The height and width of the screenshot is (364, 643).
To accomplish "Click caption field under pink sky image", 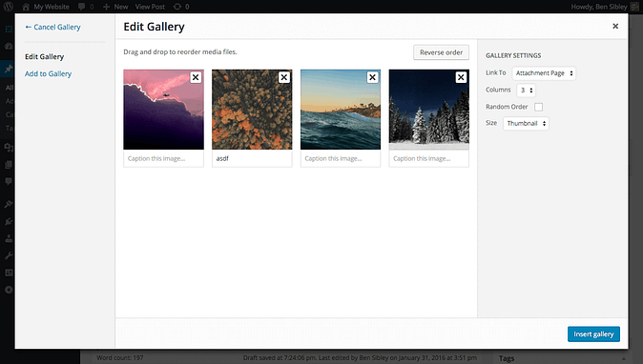I will point(164,158).
